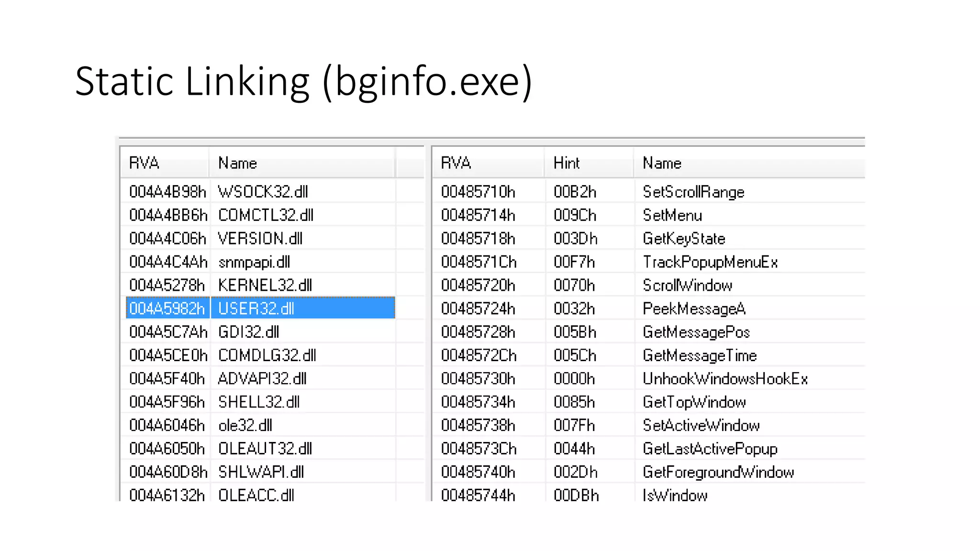The width and height of the screenshot is (980, 551).
Task: Click VERSION.dll in the DLL list
Action: (260, 239)
